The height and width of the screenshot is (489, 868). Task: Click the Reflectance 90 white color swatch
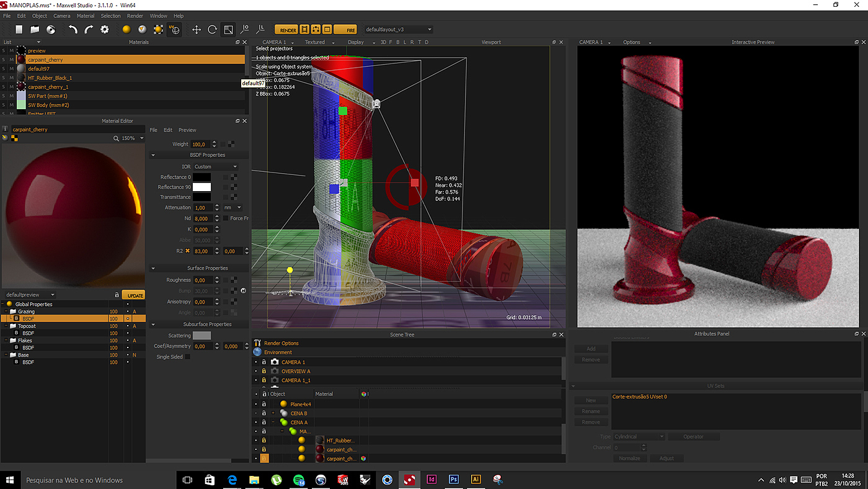click(201, 187)
